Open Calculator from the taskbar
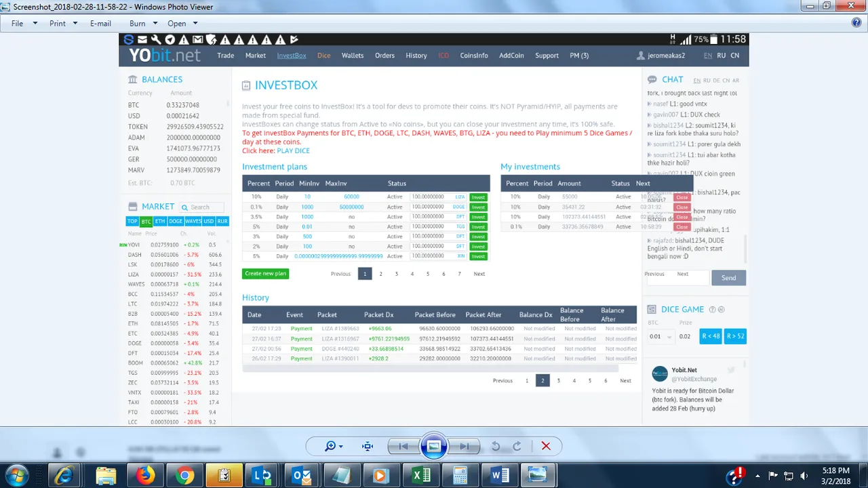 [460, 476]
